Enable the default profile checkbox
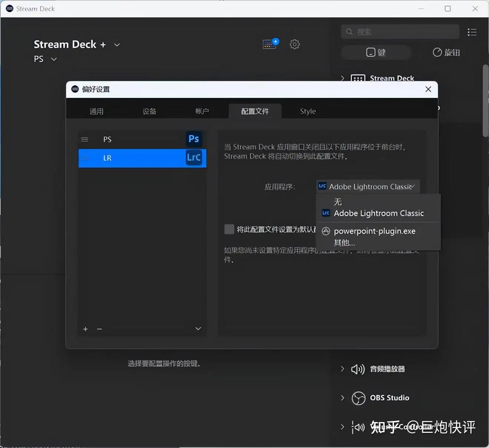Image resolution: width=489 pixels, height=448 pixels. click(229, 229)
